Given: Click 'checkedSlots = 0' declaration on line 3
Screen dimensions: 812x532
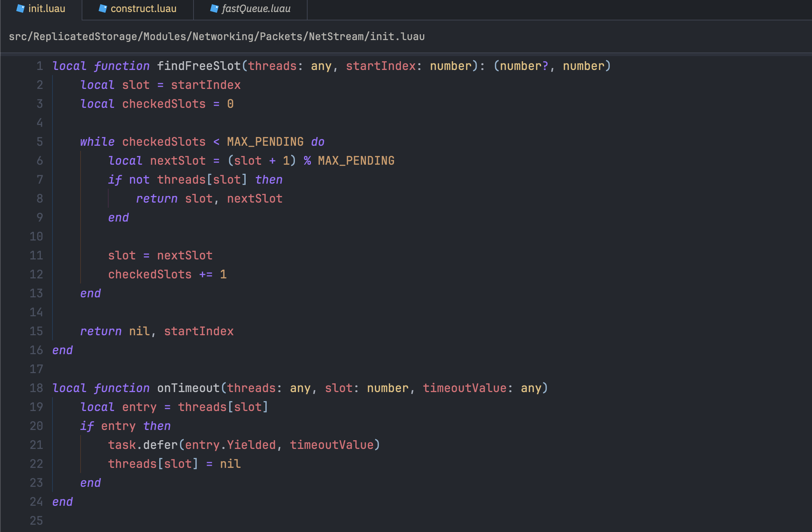Looking at the screenshot, I should 178,104.
